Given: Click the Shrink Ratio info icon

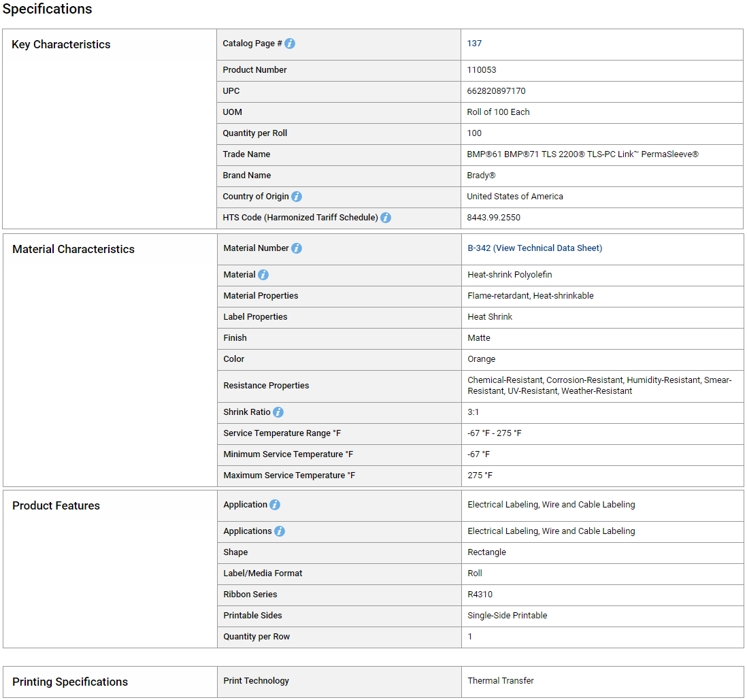Looking at the screenshot, I should coord(278,412).
